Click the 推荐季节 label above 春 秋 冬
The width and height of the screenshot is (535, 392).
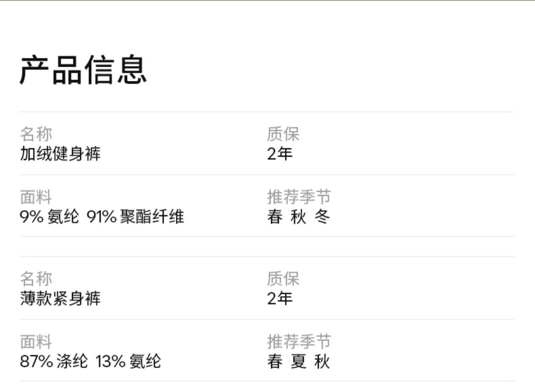[299, 197]
